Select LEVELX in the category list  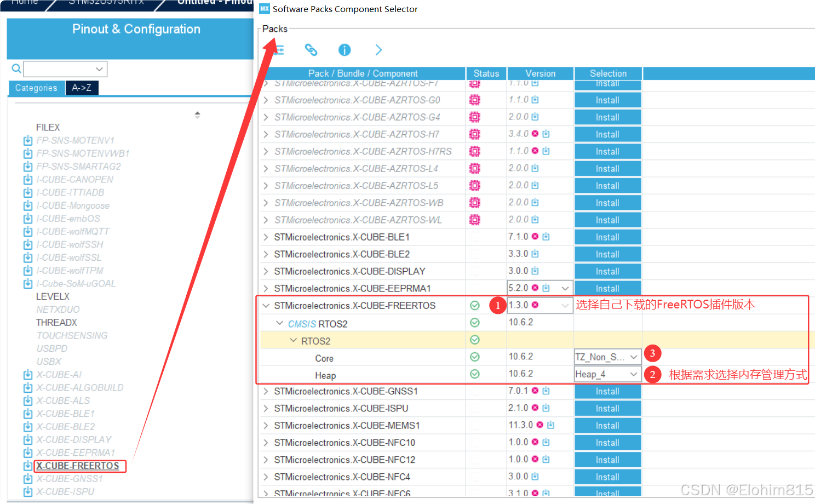[53, 296]
